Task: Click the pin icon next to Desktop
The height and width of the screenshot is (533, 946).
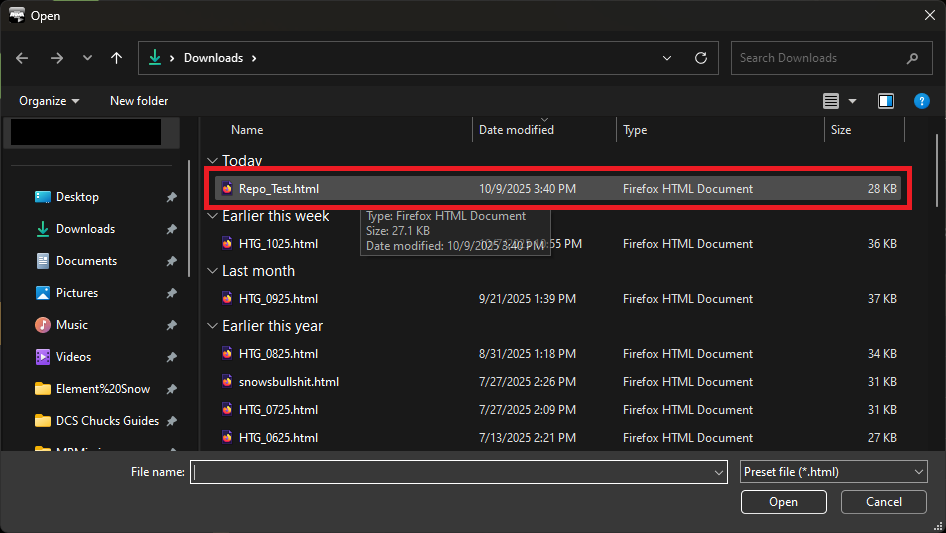Action: 171,197
